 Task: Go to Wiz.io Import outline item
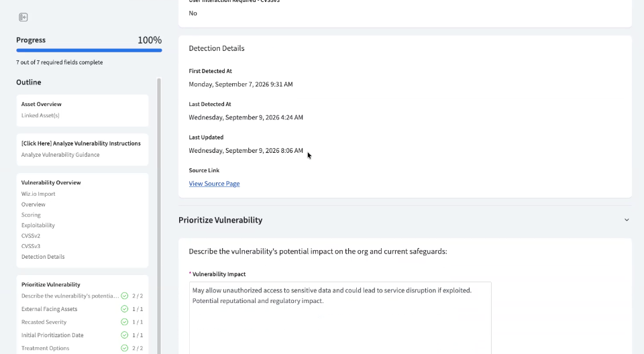(38, 194)
